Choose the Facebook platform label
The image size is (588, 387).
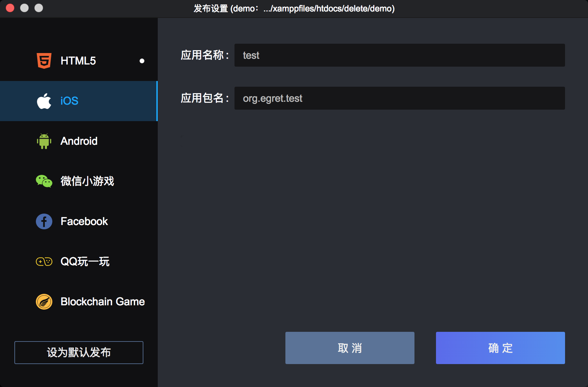coord(84,221)
